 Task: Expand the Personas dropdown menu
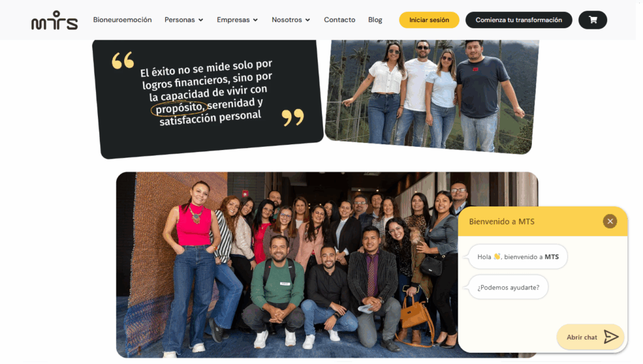[184, 19]
